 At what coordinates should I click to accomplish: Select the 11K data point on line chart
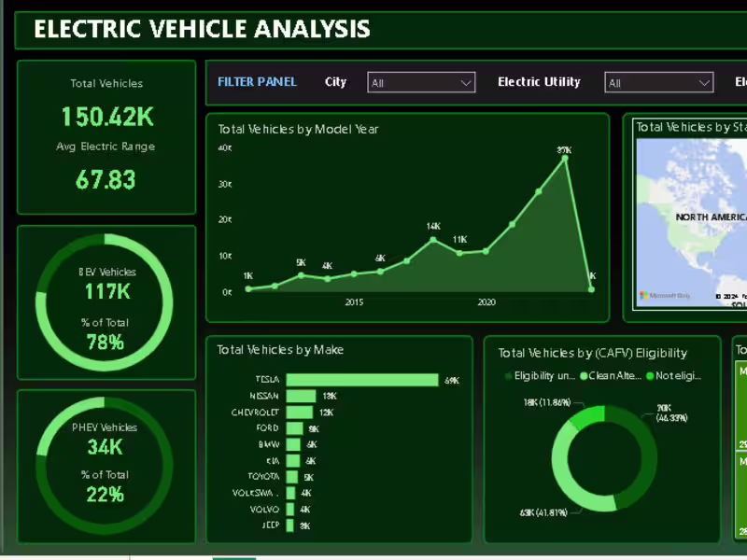[x=459, y=253]
